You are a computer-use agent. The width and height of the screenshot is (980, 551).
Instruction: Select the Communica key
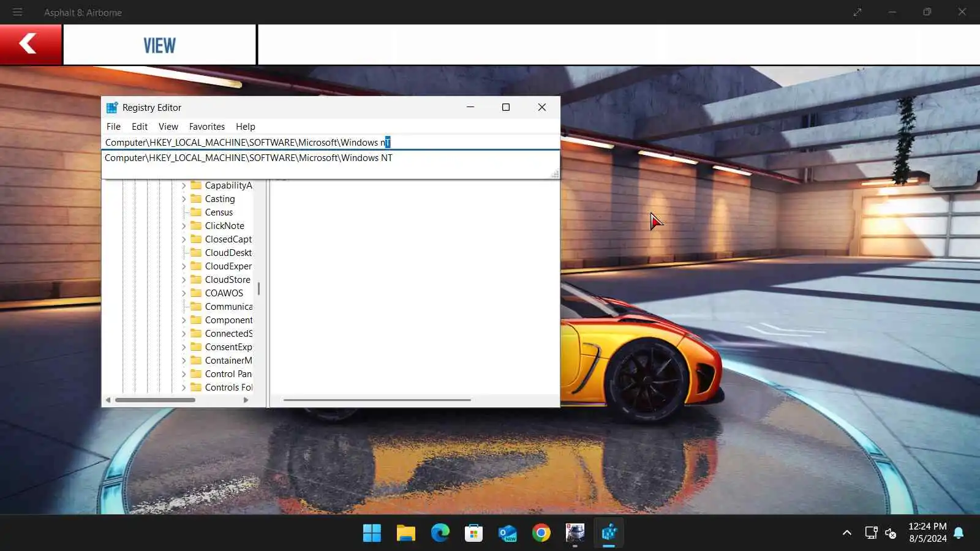[x=228, y=307]
